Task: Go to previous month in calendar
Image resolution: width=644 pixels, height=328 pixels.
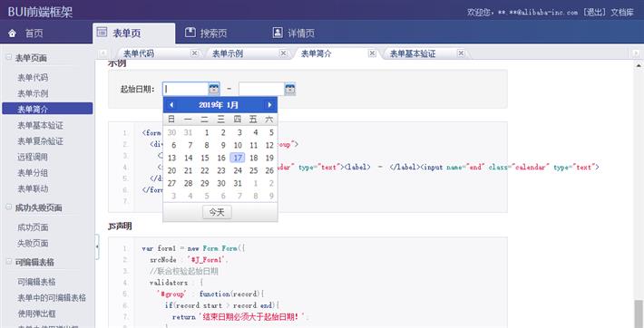Action: 171,105
